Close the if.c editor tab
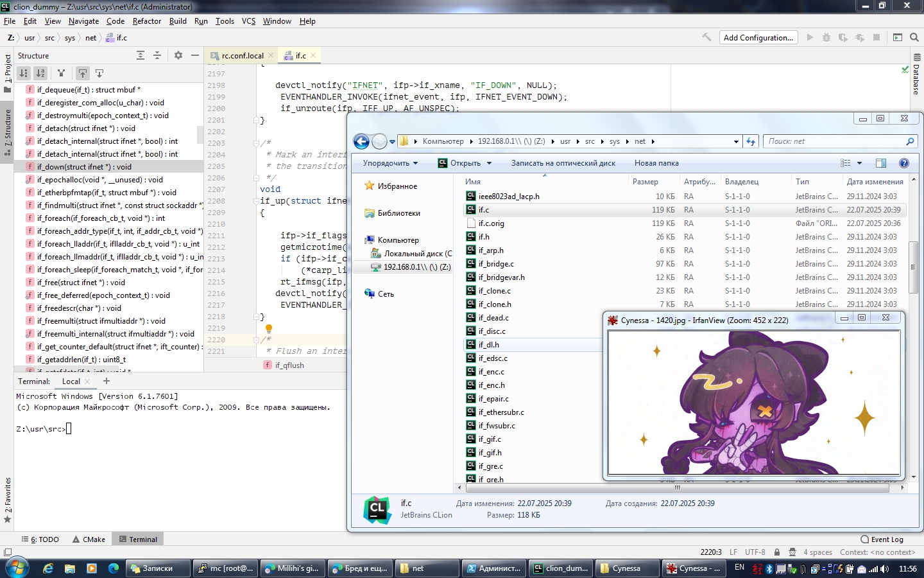The height and width of the screenshot is (578, 924). 313,56
